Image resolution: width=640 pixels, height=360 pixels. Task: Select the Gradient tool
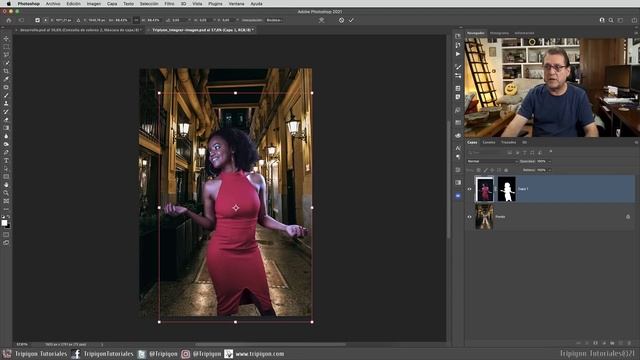(6, 128)
